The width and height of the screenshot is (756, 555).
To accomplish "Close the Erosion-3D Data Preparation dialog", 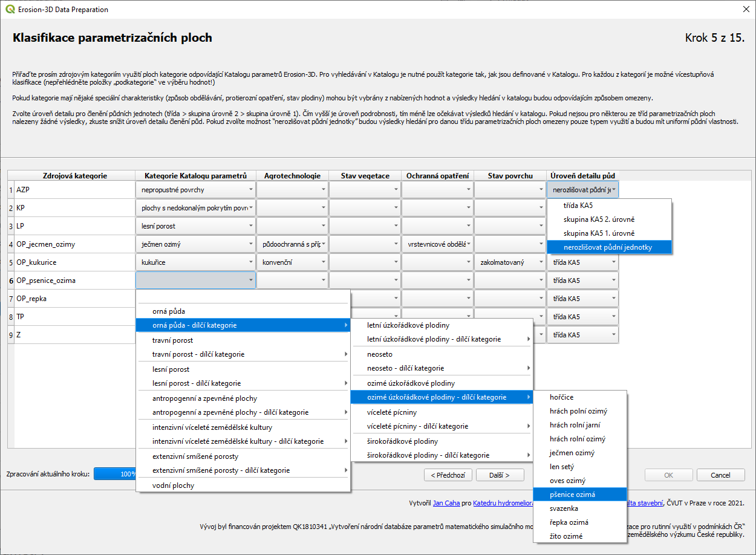I will coord(745,10).
